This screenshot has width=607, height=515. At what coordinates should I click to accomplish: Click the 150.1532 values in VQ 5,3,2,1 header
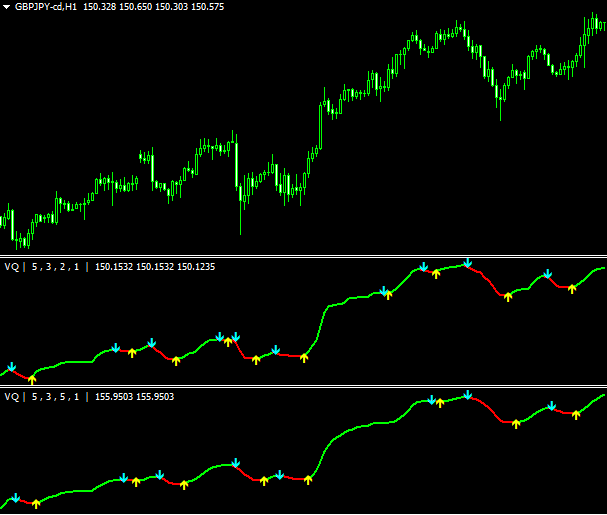[155, 267]
